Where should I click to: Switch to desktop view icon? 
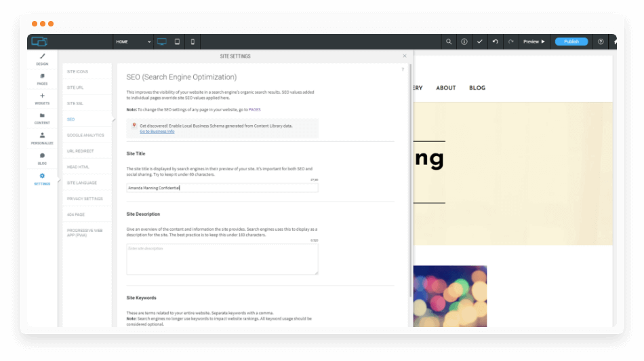pyautogui.click(x=162, y=41)
